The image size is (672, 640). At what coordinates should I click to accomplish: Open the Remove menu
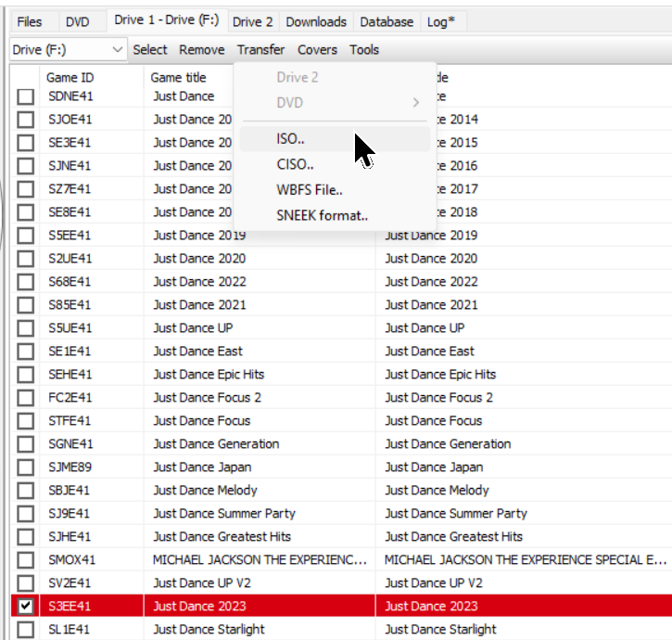[x=202, y=50]
